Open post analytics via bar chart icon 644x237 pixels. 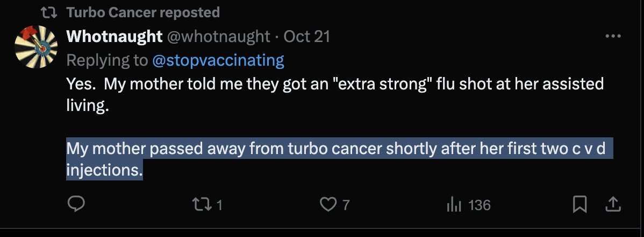click(454, 204)
